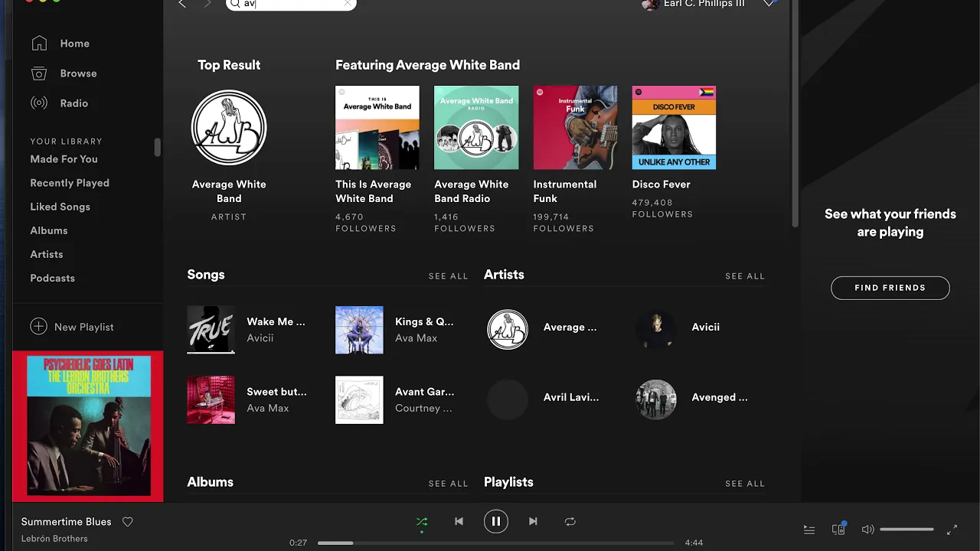
Task: Like Summertime Blues with heart icon
Action: point(128,522)
